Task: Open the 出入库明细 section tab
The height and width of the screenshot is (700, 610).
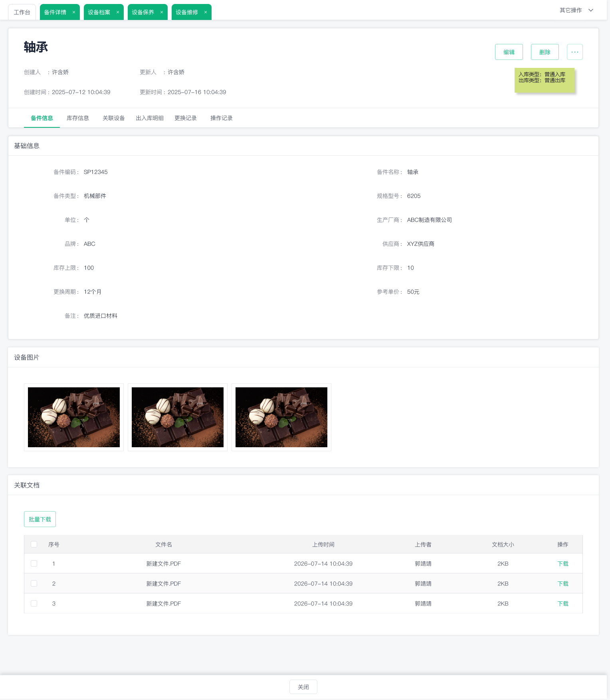Action: pyautogui.click(x=150, y=118)
